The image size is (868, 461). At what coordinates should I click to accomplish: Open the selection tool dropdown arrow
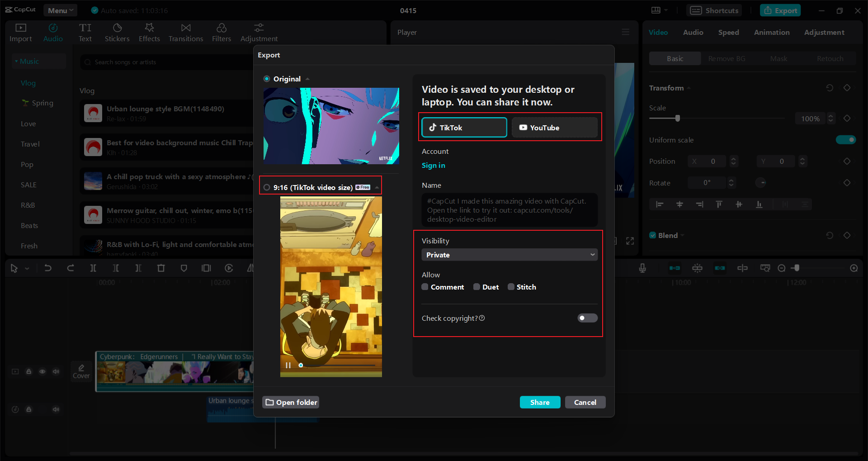[x=27, y=269]
